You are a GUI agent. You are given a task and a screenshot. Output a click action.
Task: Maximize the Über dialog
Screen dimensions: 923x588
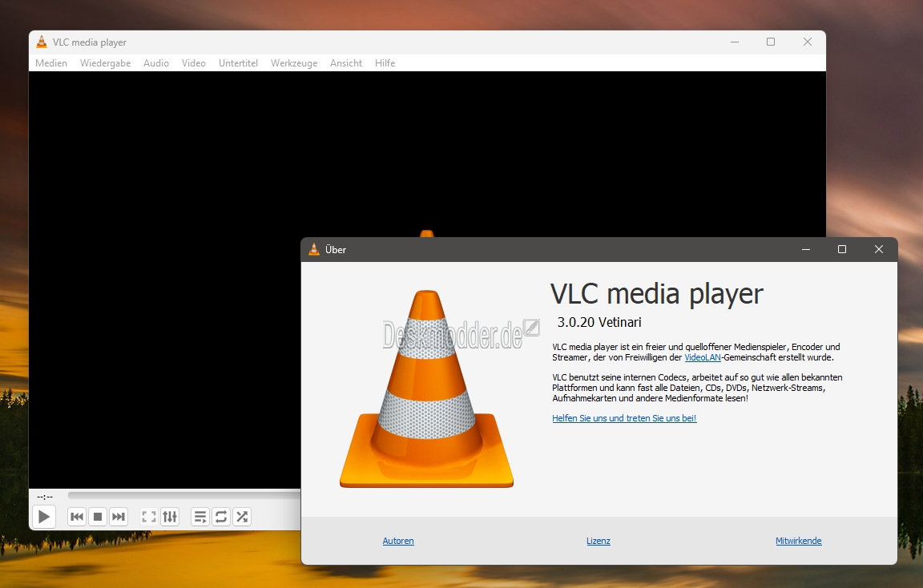(842, 250)
